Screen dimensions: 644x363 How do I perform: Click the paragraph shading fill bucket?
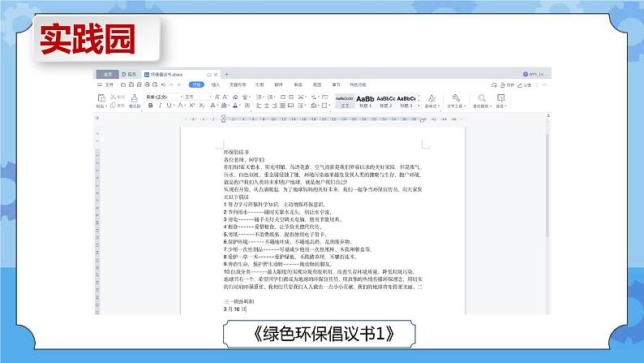click(314, 106)
